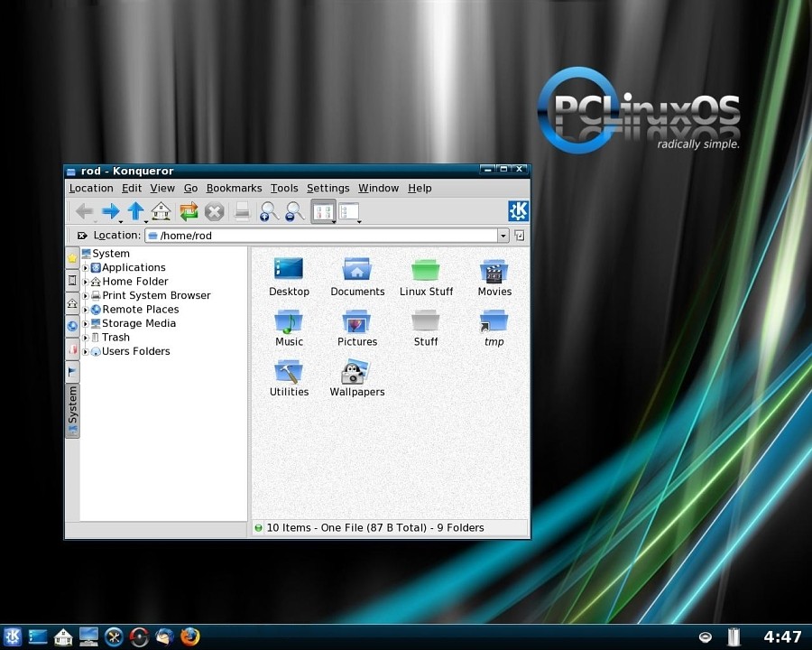Select the vertical System sidebar tab
This screenshot has width=812, height=650.
[x=72, y=411]
